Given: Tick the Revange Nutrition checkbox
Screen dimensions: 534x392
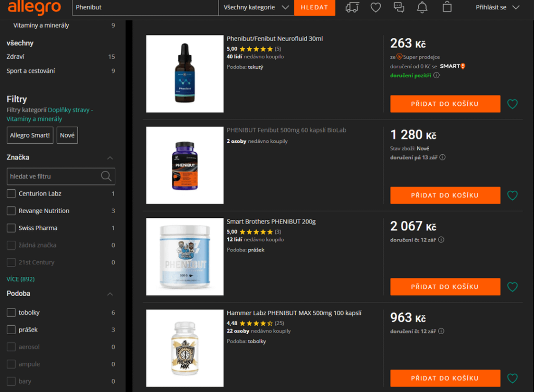Looking at the screenshot, I should (x=11, y=211).
